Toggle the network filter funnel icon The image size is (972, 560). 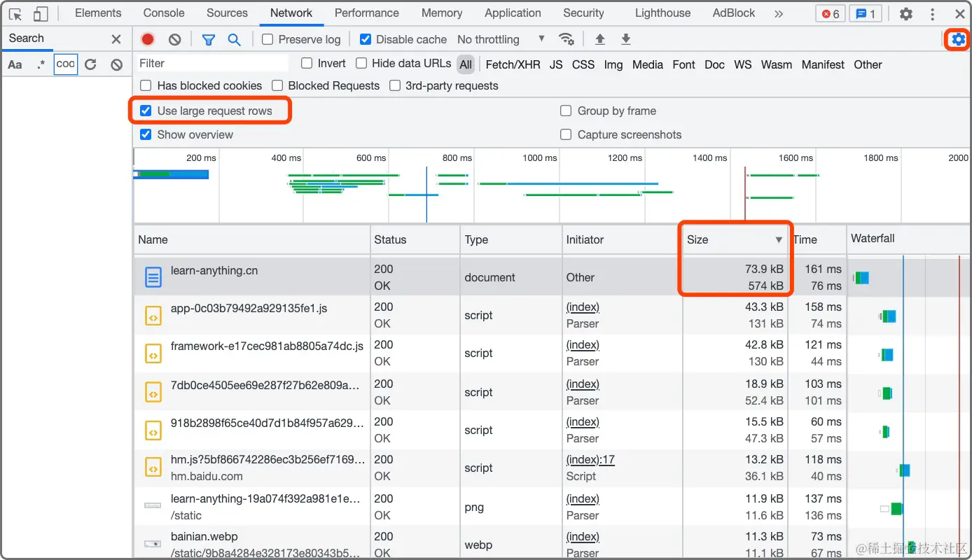coord(208,40)
